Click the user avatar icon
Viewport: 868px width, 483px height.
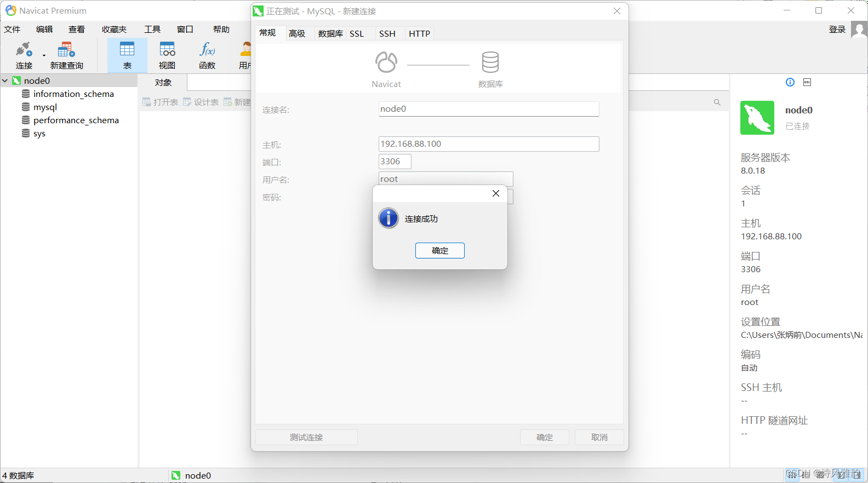859,30
